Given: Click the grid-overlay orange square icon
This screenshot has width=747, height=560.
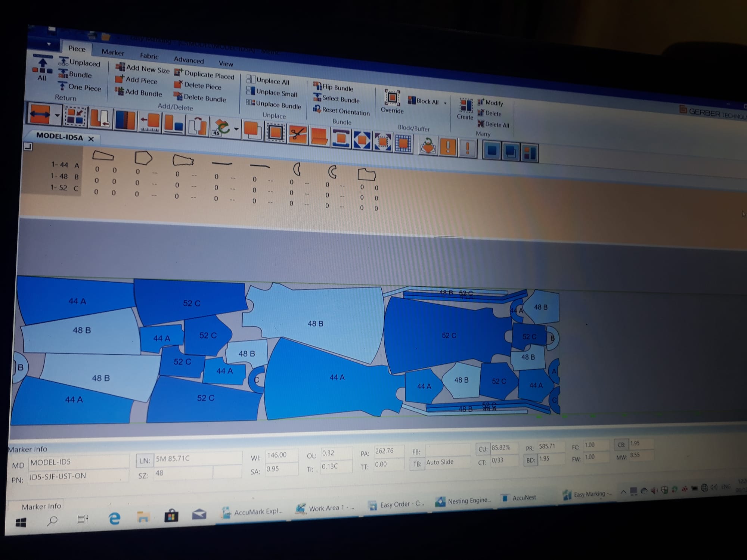Looking at the screenshot, I should 403,143.
